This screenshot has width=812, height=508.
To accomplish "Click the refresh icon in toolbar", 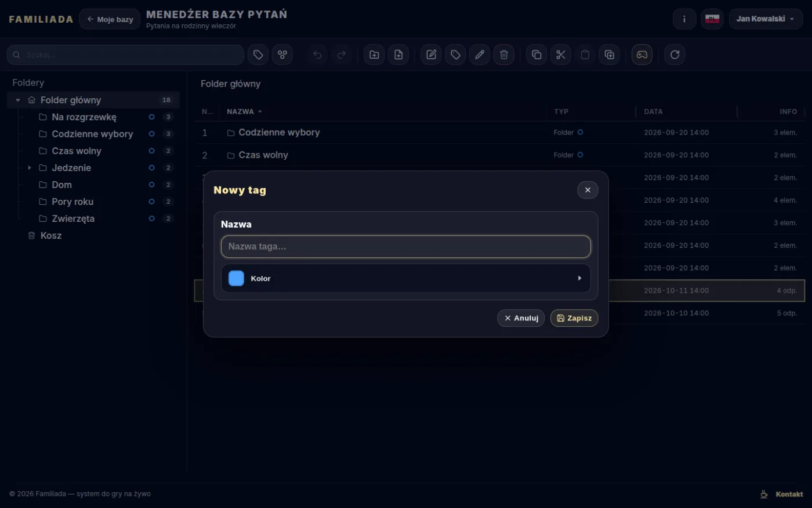I will click(x=675, y=55).
